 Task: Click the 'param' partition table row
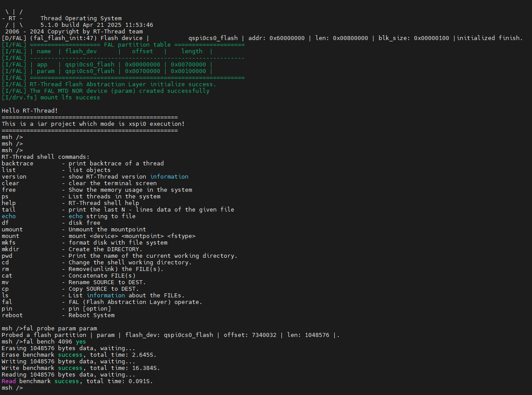(107, 71)
